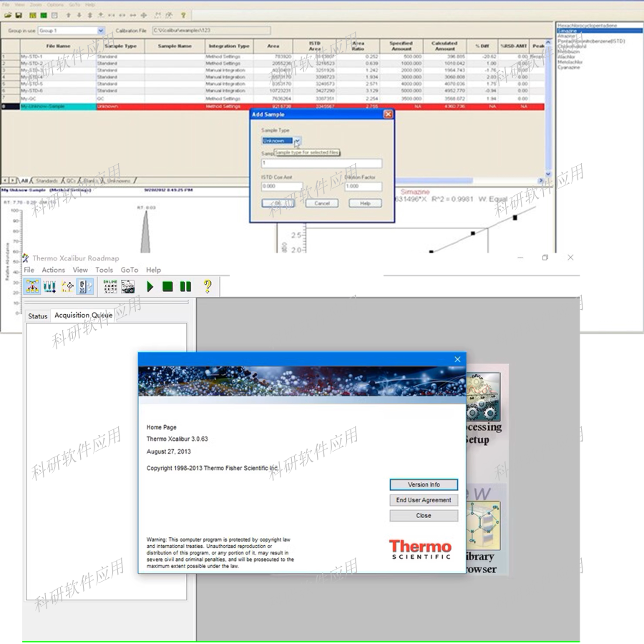644x644 pixels.
Task: Stop analysis with the green square button
Action: coord(168,286)
